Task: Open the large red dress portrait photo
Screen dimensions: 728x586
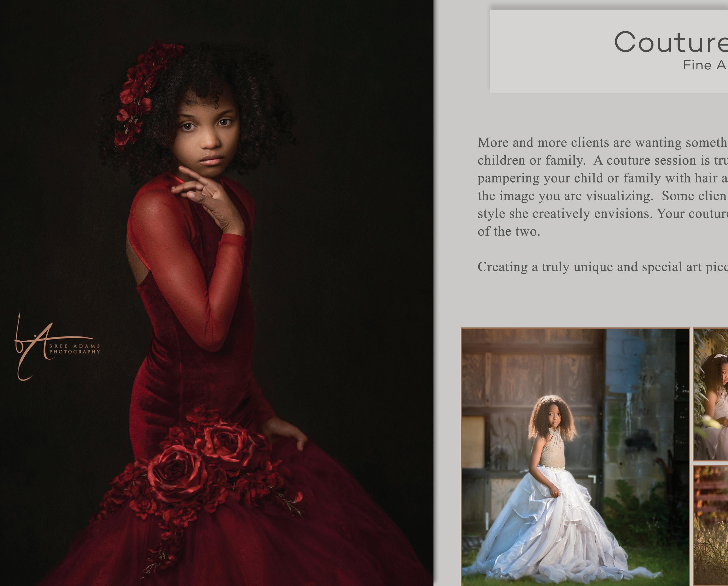Action: tap(216, 293)
